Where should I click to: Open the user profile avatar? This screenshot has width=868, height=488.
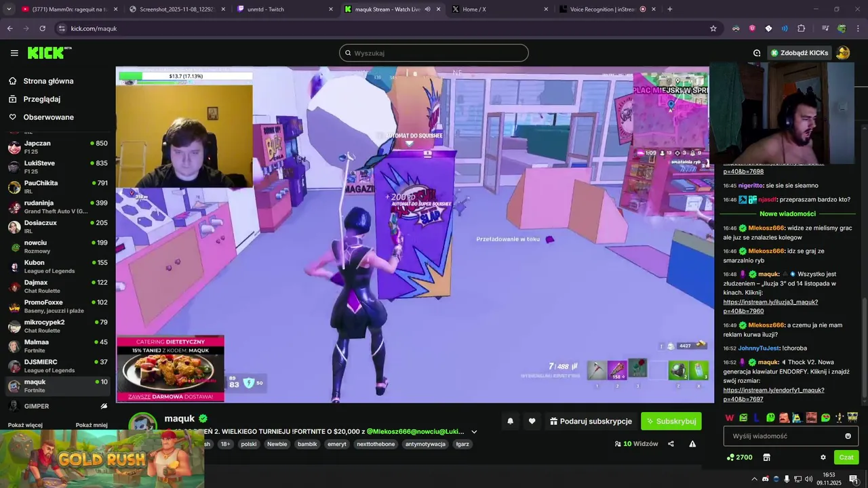coord(843,53)
